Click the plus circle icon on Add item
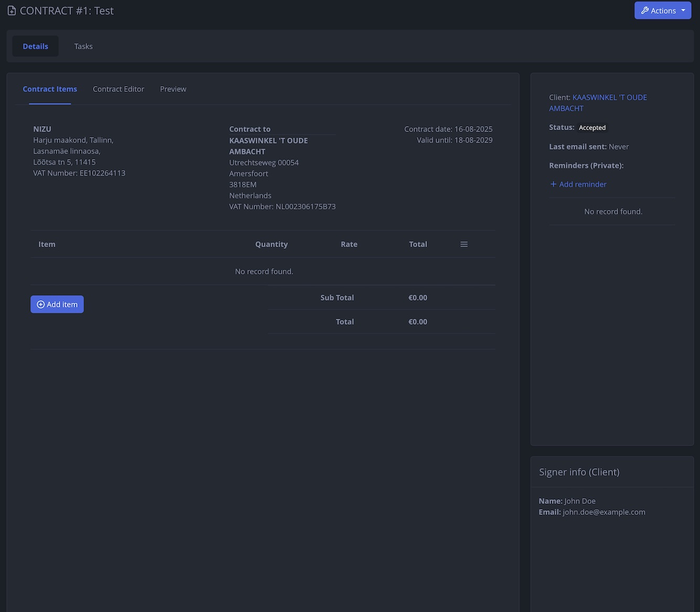Viewport: 700px width, 612px height. [x=40, y=304]
